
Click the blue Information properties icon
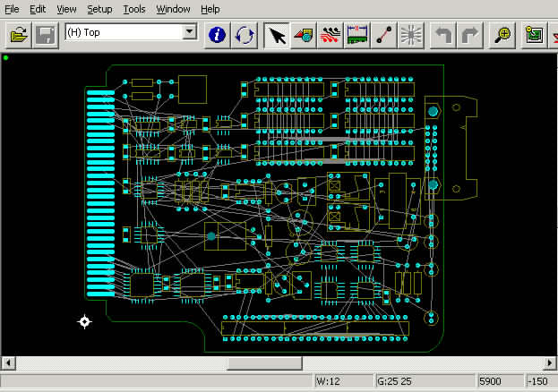218,35
